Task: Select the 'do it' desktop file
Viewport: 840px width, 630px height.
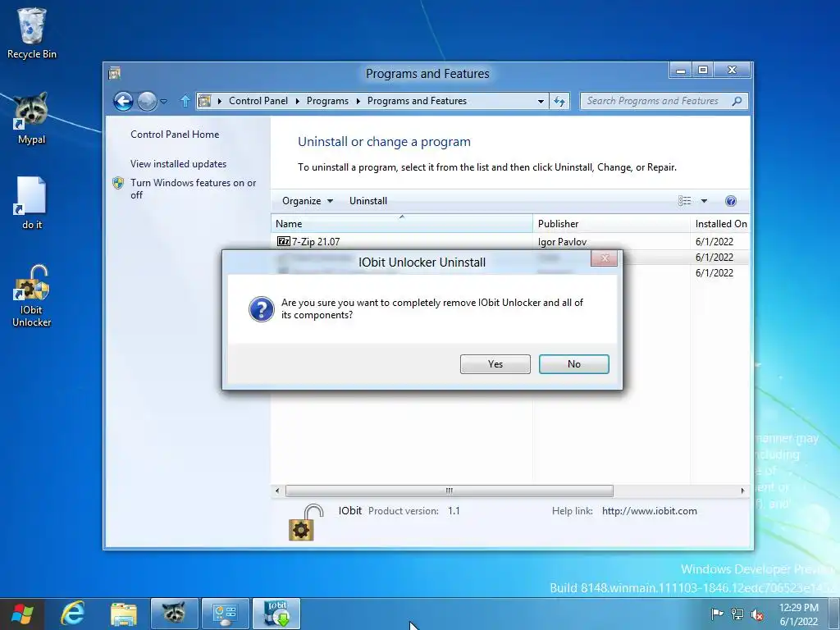Action: point(32,203)
